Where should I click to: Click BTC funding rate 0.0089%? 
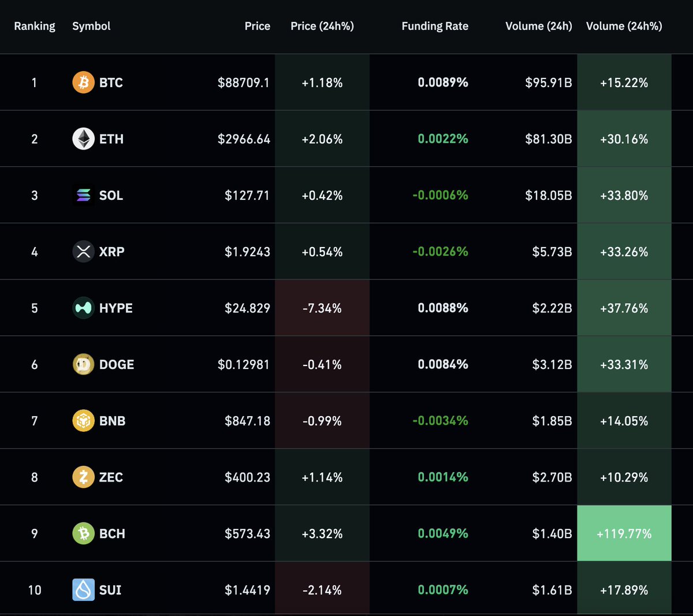click(x=443, y=83)
